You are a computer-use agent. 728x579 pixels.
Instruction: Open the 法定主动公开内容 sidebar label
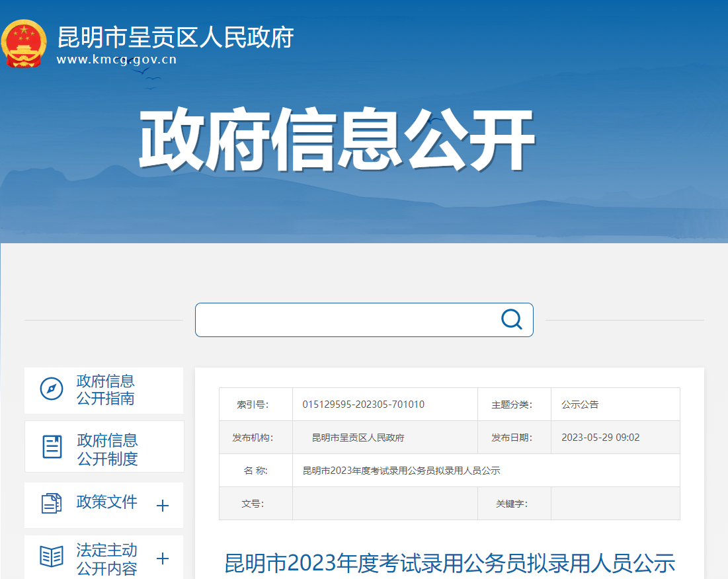tap(106, 559)
